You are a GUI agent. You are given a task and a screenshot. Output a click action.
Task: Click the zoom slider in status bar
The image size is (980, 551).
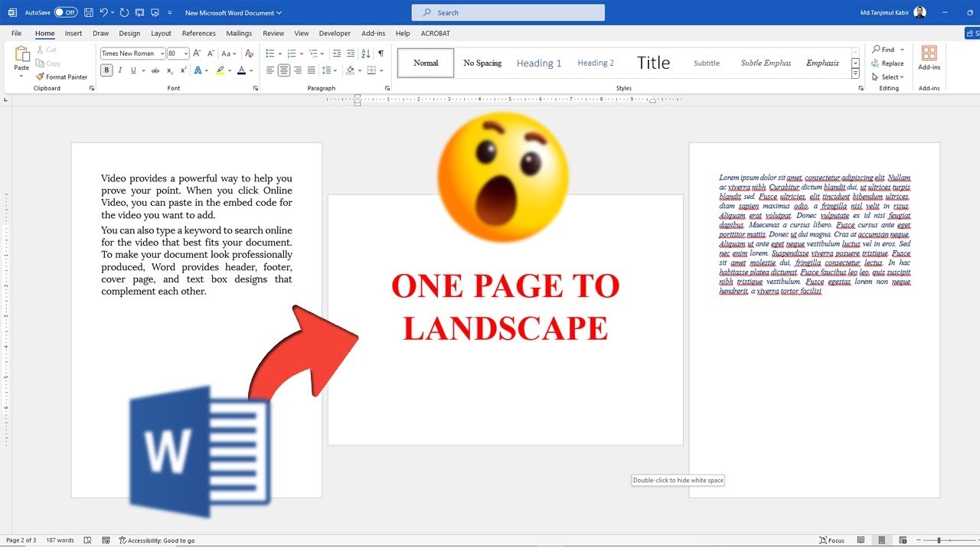pos(939,540)
